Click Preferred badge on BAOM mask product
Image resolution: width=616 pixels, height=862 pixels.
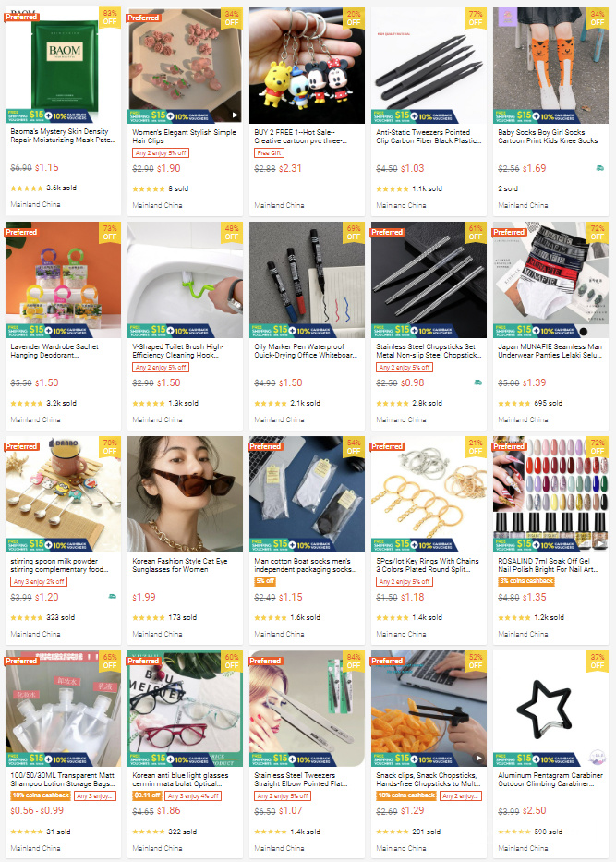(21, 17)
